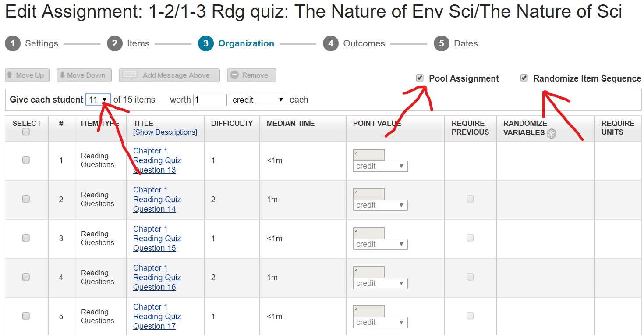Open the credit type dropdown beside worth
644x335 pixels.
coord(258,100)
